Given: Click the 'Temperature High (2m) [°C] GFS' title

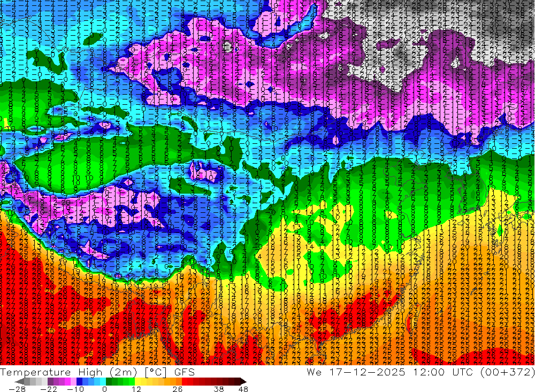Looking at the screenshot, I should click(x=97, y=372).
